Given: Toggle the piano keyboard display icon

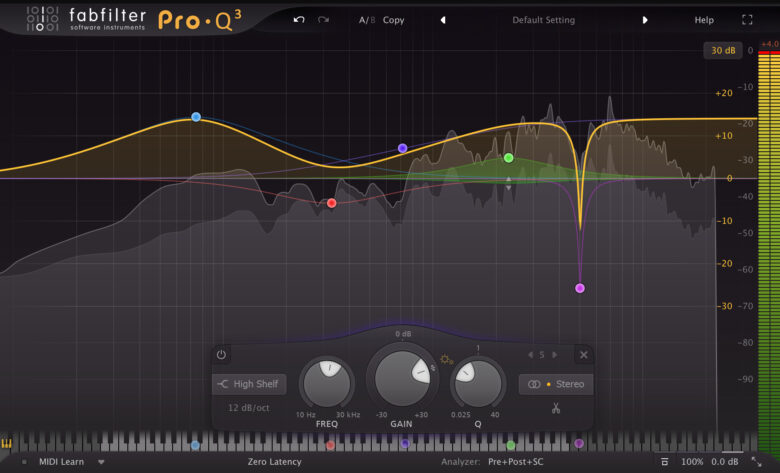Looking at the screenshot, I should click(6, 444).
